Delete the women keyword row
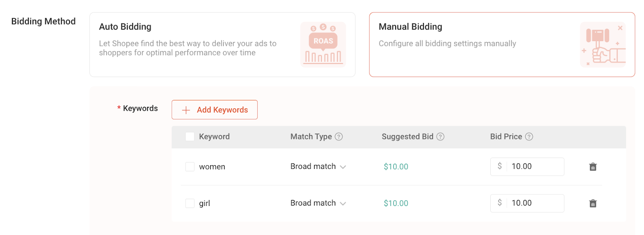 [593, 167]
